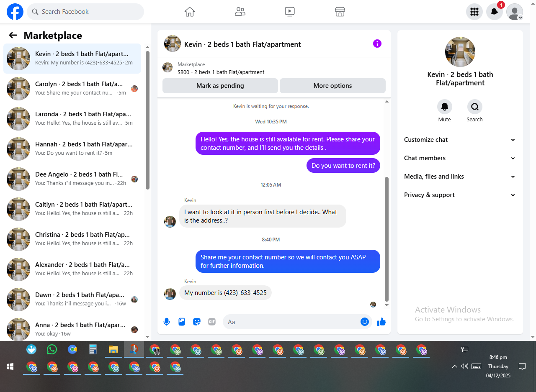
Task: Click Mark as pending button
Action: pos(220,86)
